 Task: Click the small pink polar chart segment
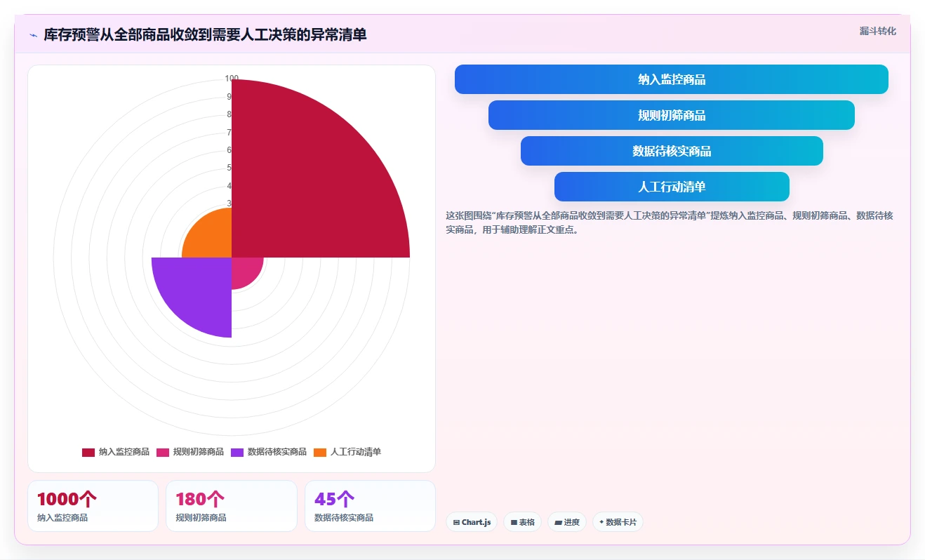coord(244,270)
